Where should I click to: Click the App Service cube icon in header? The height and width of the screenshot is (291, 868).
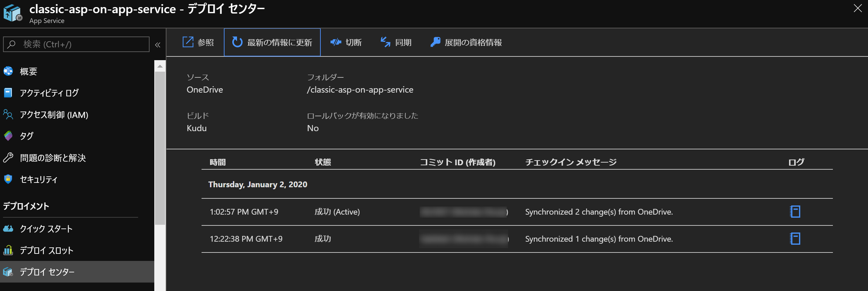(13, 13)
